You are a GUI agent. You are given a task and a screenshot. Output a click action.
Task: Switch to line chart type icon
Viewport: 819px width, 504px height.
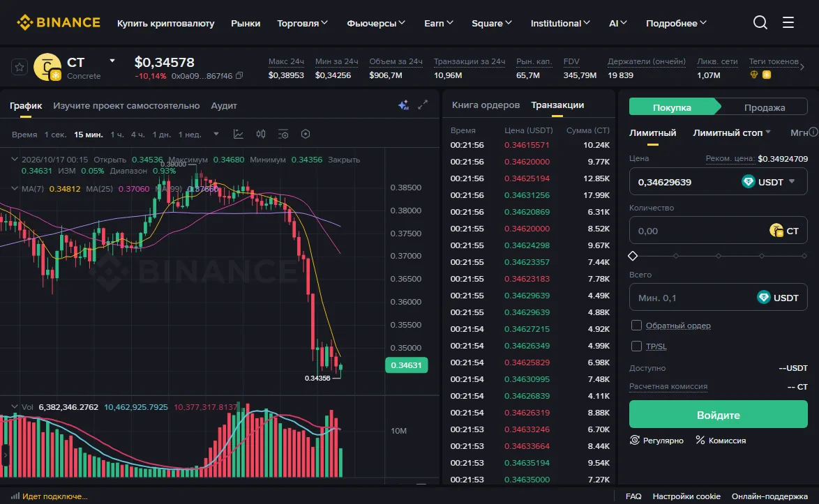238,134
